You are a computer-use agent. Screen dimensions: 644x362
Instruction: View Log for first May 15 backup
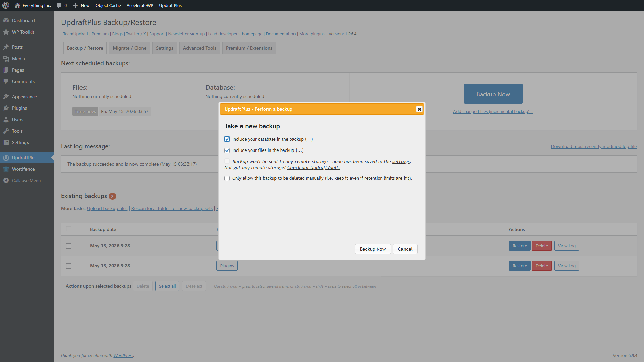567,246
